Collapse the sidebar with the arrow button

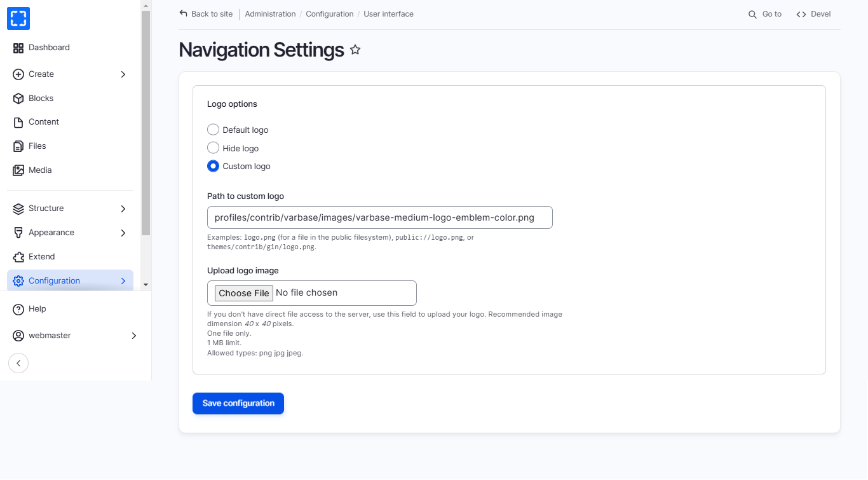pyautogui.click(x=18, y=363)
